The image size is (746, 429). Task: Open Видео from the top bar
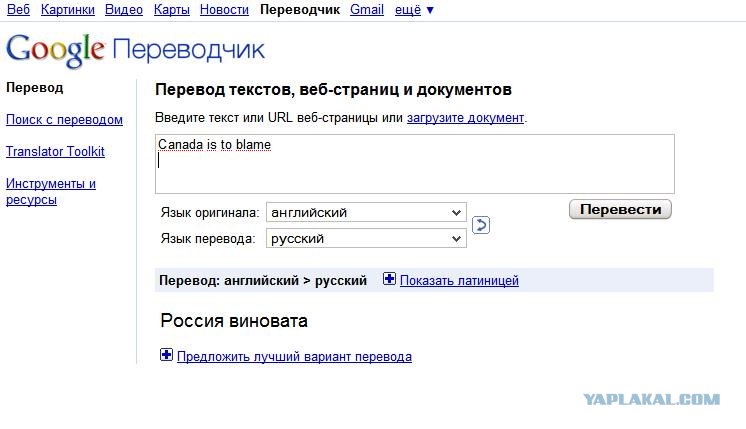(124, 10)
